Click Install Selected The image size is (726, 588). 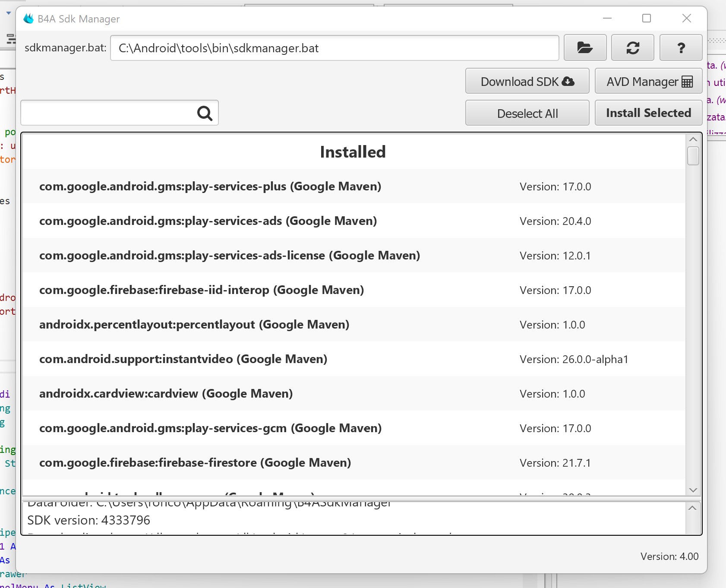click(x=648, y=113)
